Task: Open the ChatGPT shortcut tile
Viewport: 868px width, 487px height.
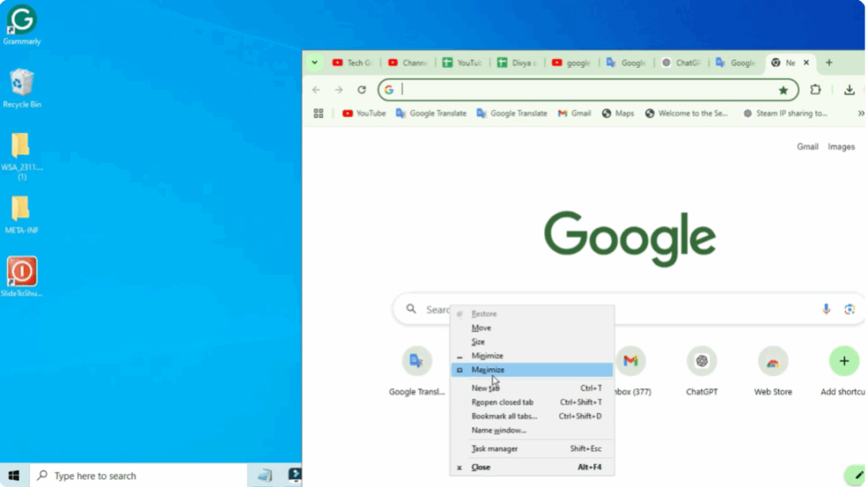Action: point(701,372)
